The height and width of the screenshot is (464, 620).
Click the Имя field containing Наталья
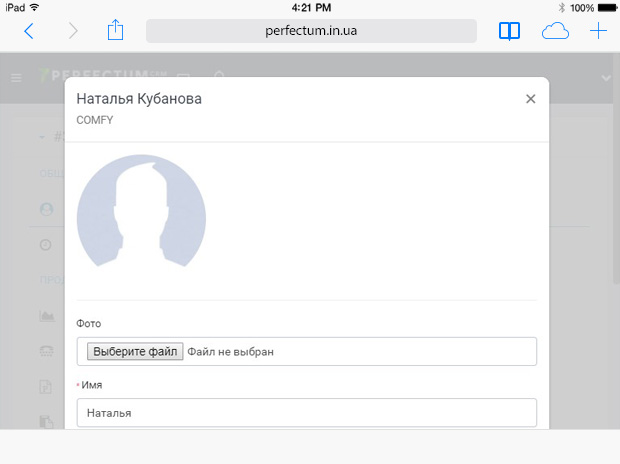pos(307,413)
